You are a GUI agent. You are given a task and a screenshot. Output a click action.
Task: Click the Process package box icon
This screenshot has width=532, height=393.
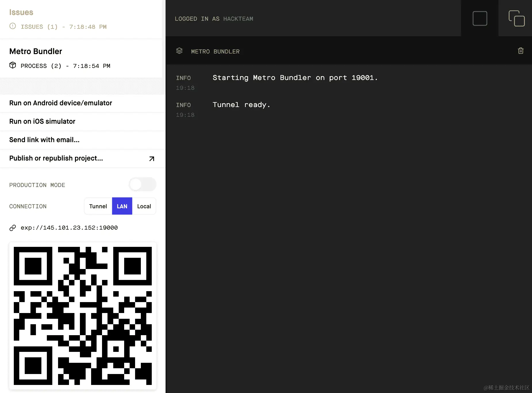point(13,65)
